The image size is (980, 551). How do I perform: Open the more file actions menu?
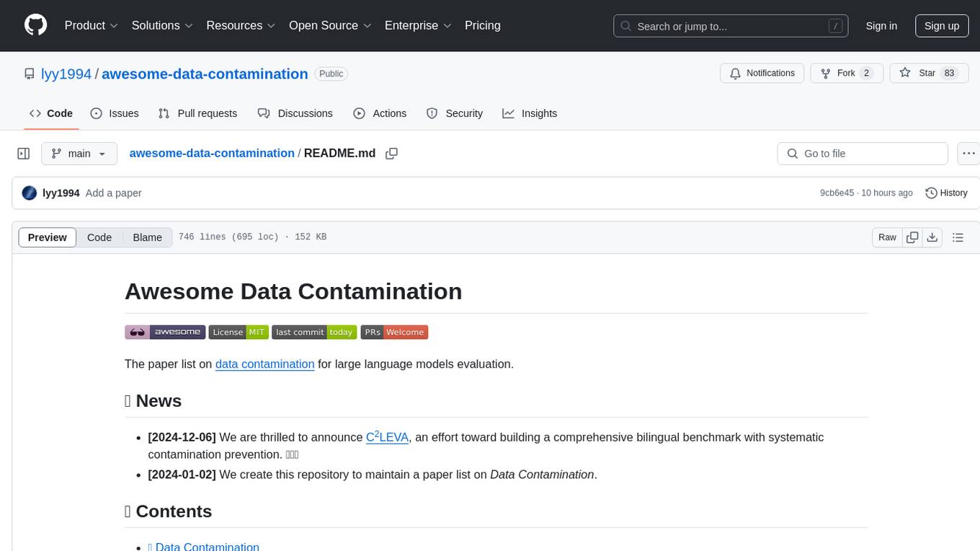(968, 154)
